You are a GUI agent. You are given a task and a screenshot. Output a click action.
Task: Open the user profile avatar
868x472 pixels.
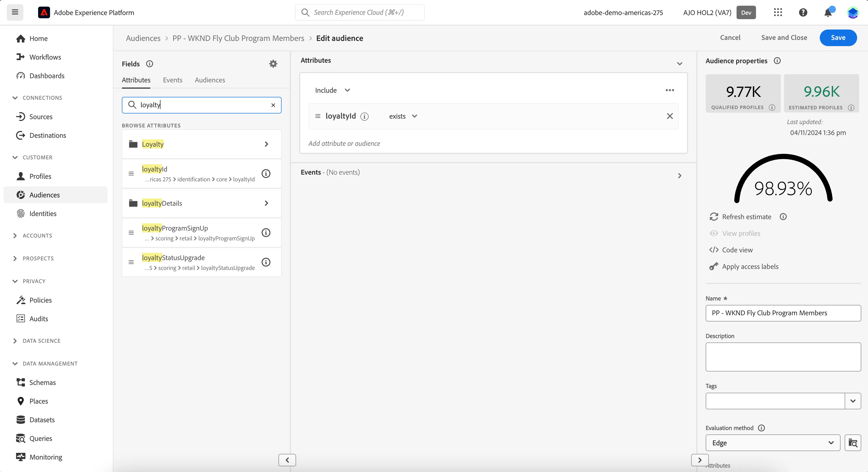point(853,12)
